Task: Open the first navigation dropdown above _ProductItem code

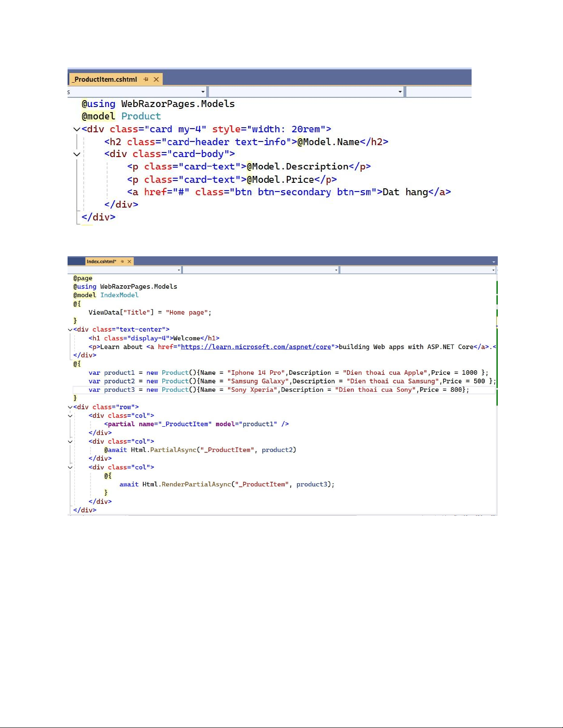Action: click(203, 92)
